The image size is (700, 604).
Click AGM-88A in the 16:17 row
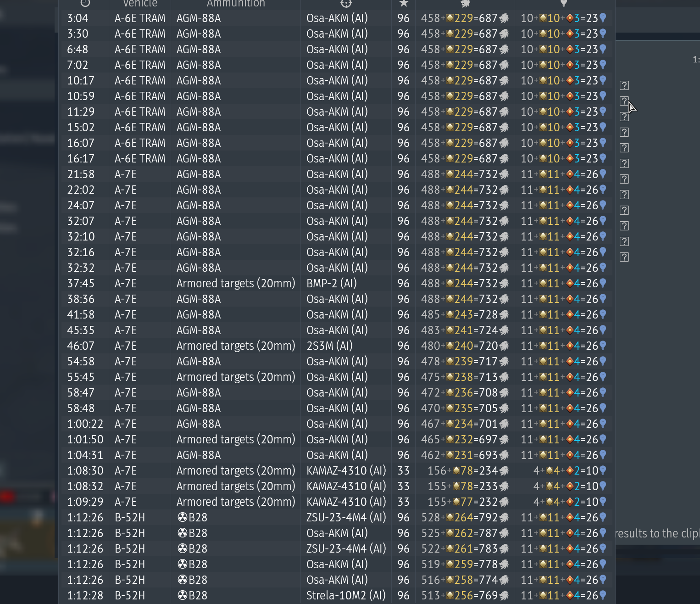199,159
